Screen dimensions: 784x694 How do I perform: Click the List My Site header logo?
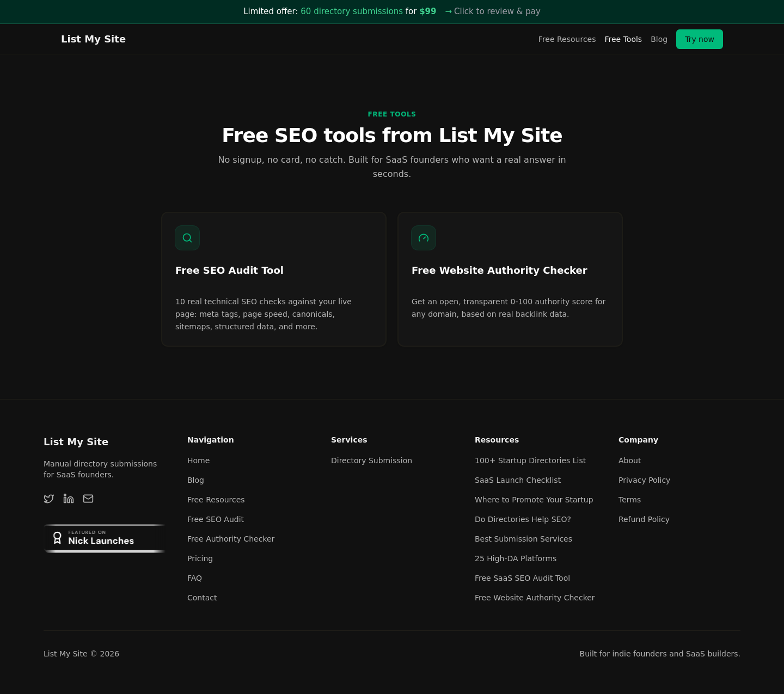tap(93, 39)
